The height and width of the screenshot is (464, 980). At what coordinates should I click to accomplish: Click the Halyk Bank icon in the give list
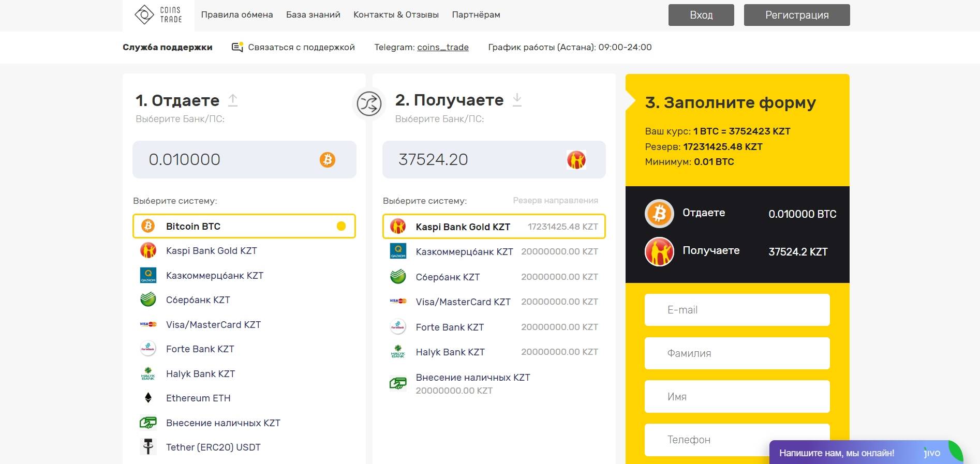click(148, 373)
